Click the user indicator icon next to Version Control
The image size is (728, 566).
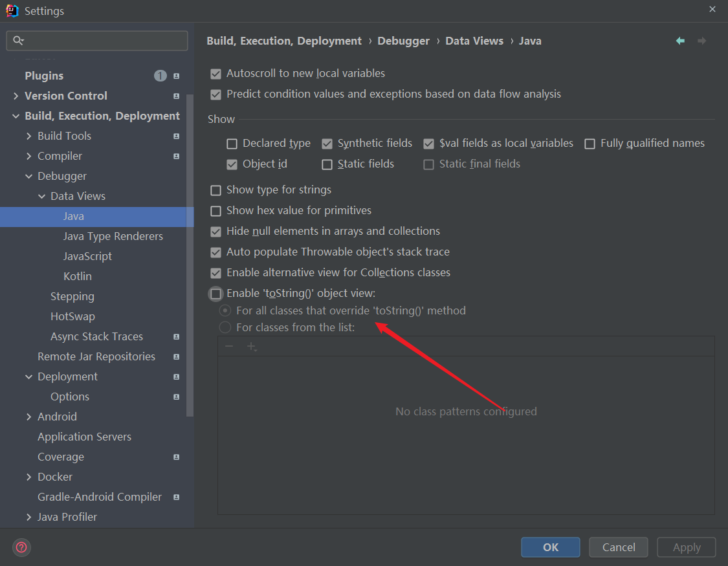click(x=176, y=96)
